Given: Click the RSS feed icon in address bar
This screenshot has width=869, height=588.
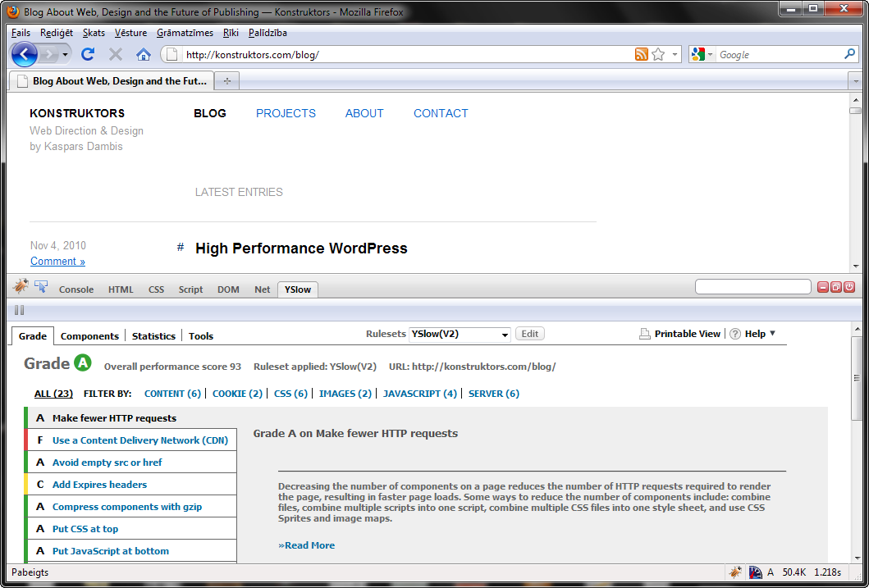Looking at the screenshot, I should 642,55.
